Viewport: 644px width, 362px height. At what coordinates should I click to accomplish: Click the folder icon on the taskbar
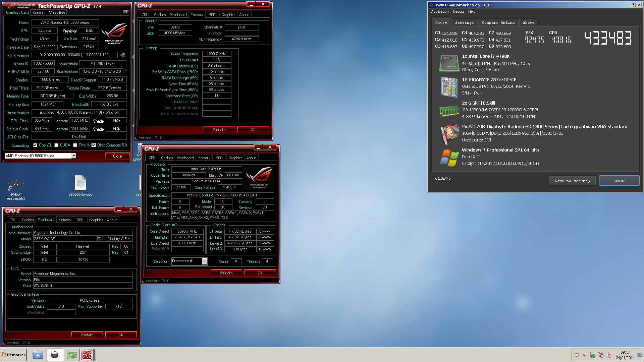[x=38, y=355]
